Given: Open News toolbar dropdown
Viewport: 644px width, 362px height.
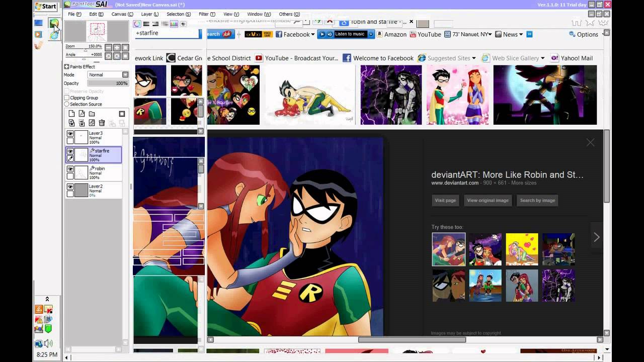Looking at the screenshot, I should point(521,34).
